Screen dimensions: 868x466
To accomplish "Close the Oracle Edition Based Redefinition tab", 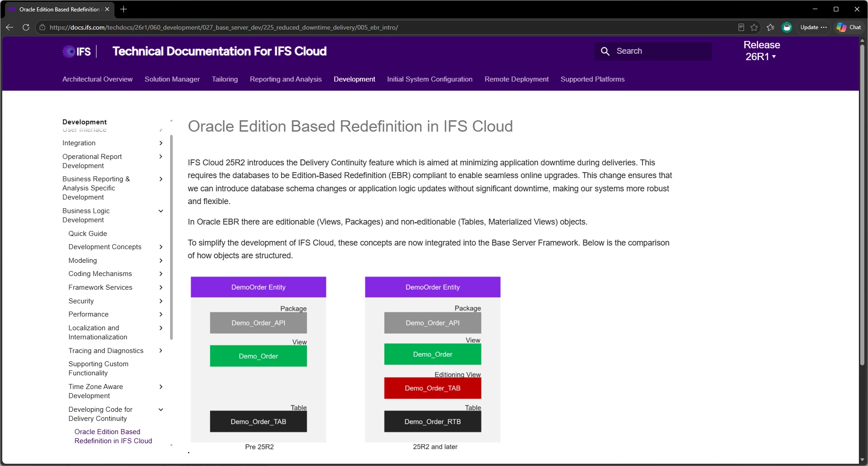I will coord(107,9).
